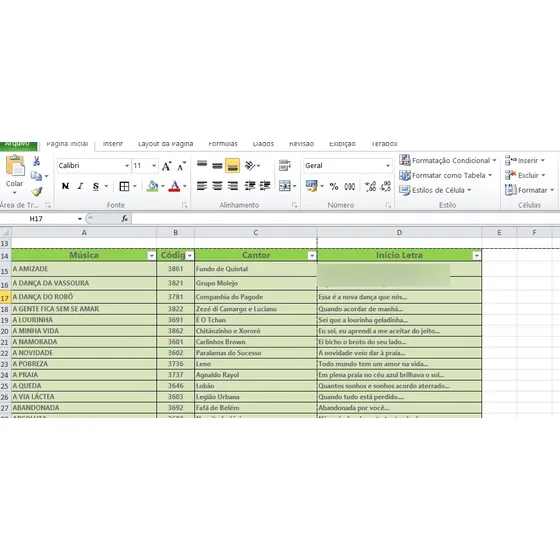Click the Cut scissors icon
The width and height of the screenshot is (560, 560).
point(36,161)
